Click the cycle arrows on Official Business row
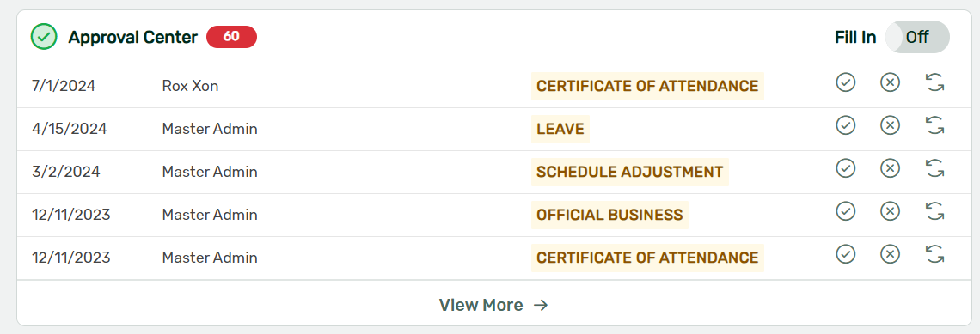Screen dimensions: 980x334 tap(935, 211)
